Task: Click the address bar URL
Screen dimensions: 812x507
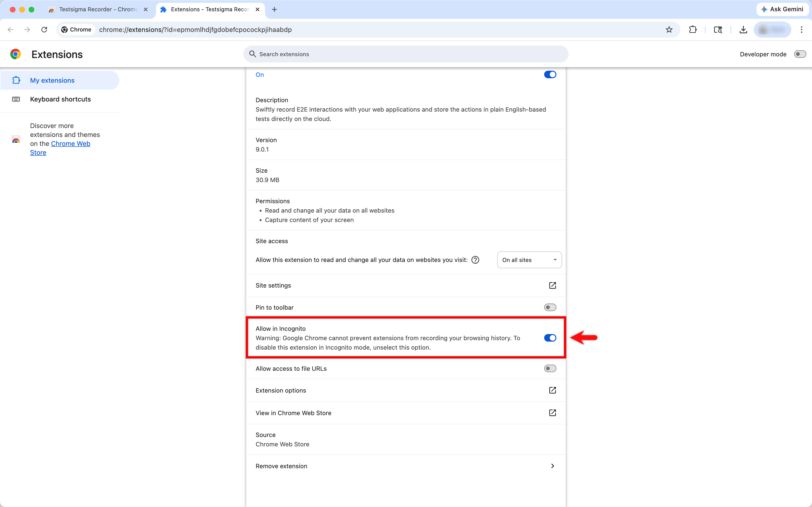Action: click(x=195, y=30)
